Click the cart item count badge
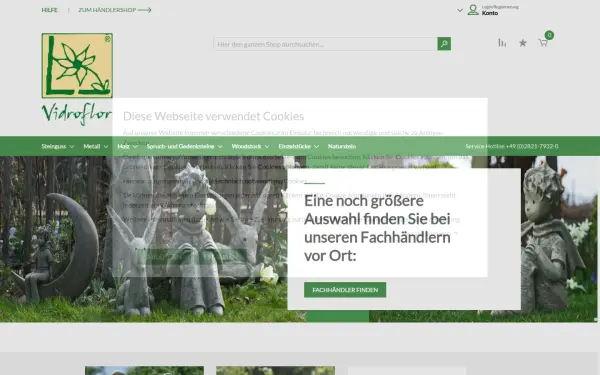The image size is (600, 375). point(549,35)
